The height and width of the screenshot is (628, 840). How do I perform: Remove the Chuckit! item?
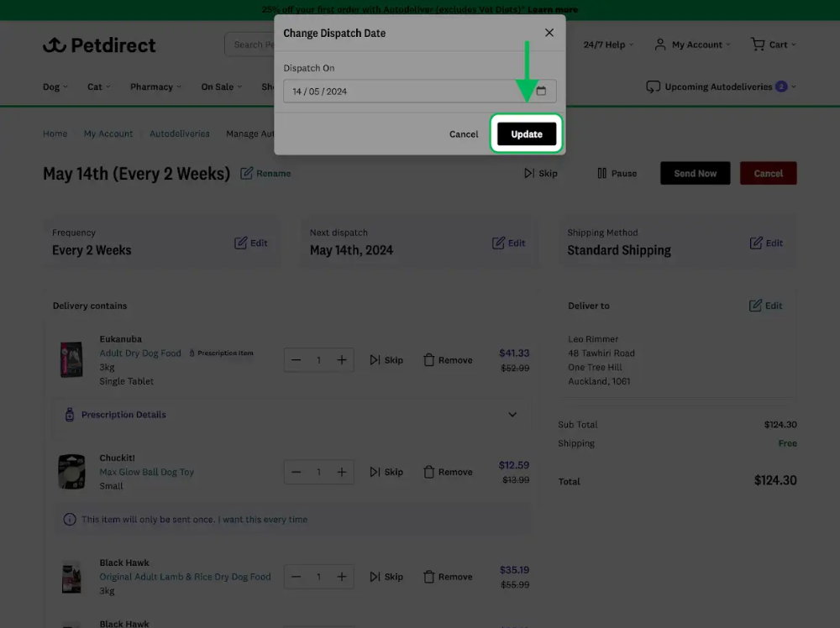[x=448, y=472]
